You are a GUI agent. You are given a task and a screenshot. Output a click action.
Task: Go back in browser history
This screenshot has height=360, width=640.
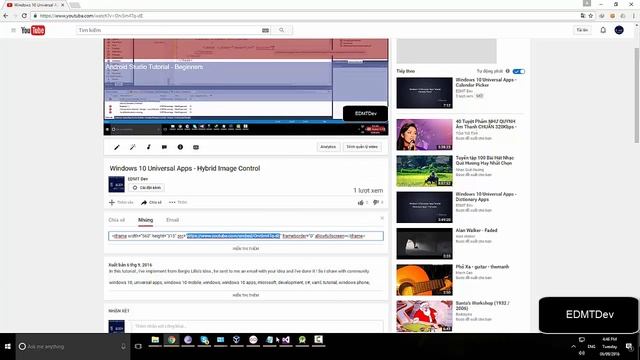(x=6, y=16)
